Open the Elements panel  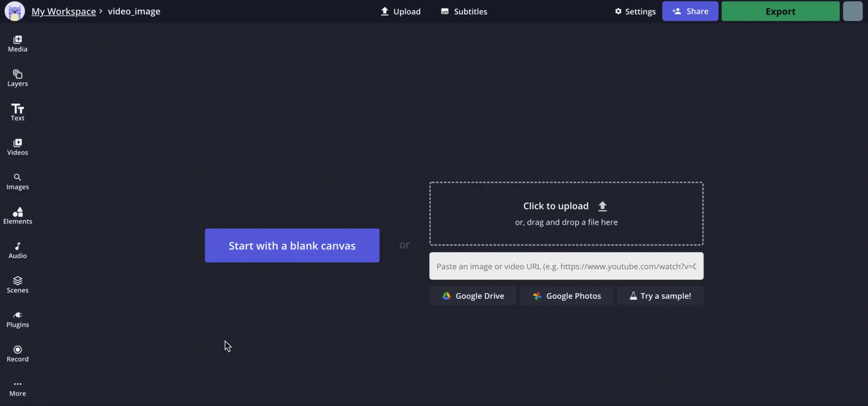pos(18,216)
